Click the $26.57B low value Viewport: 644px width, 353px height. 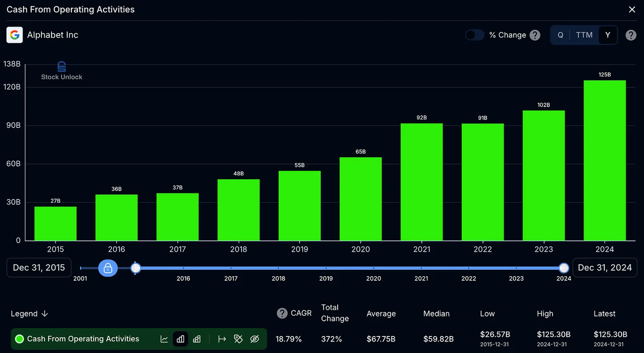(495, 334)
